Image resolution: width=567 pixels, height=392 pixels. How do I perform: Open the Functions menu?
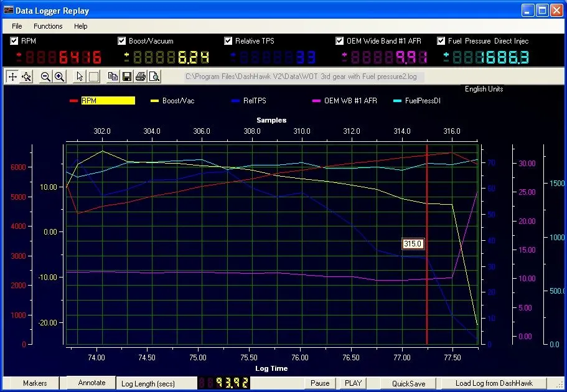point(48,26)
